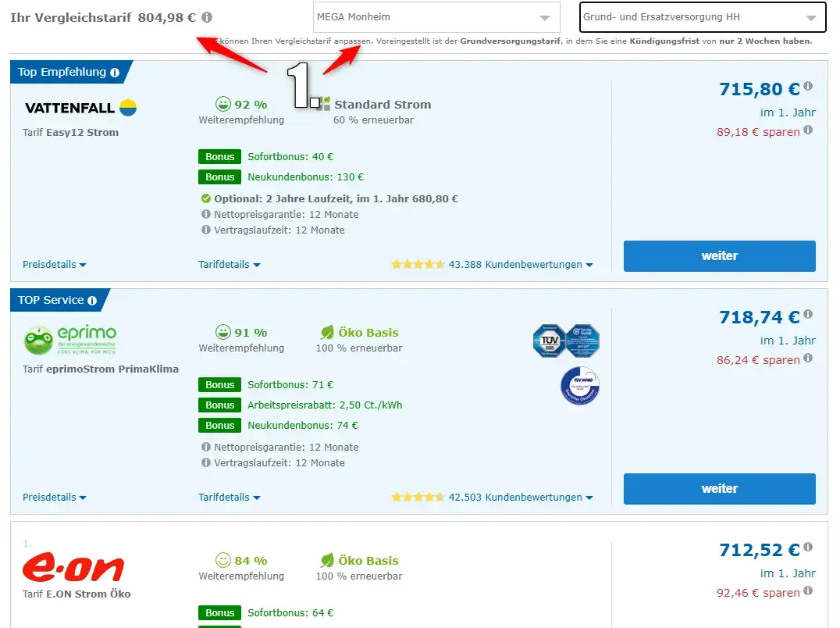The image size is (840, 628).
Task: Open Grund- und Ersatzversorgung HH dropdown
Action: tap(703, 17)
